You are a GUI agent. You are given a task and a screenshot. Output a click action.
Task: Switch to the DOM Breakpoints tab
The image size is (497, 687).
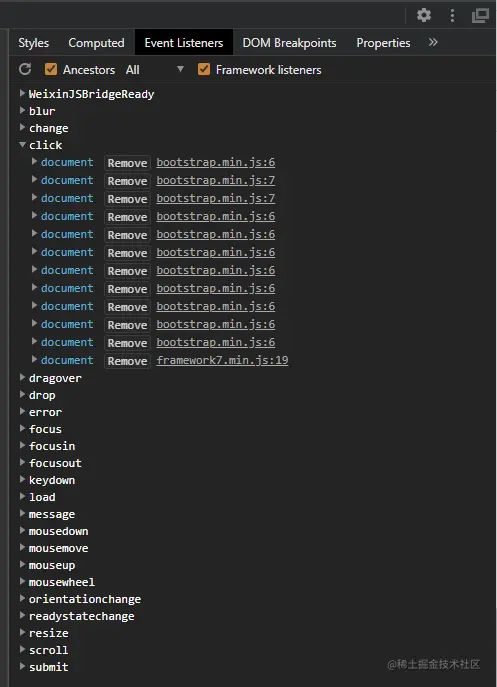[289, 43]
